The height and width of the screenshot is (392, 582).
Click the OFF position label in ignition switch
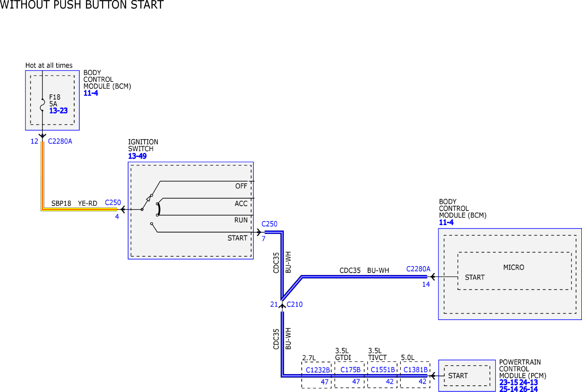(241, 186)
